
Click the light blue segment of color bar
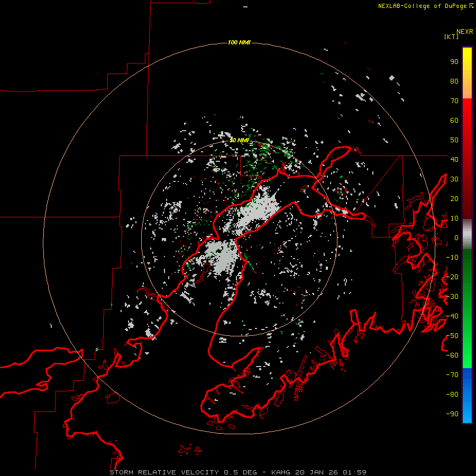[x=467, y=410]
